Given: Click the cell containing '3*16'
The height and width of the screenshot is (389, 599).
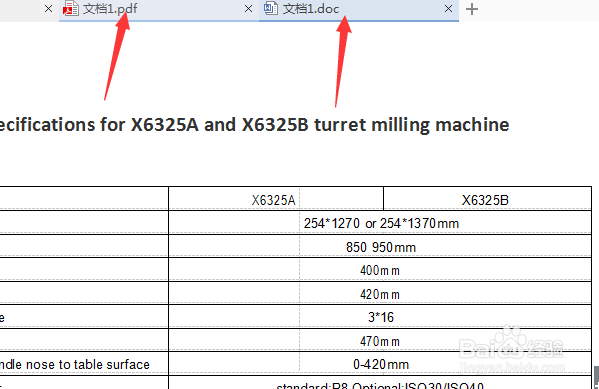Looking at the screenshot, I should point(380,317).
